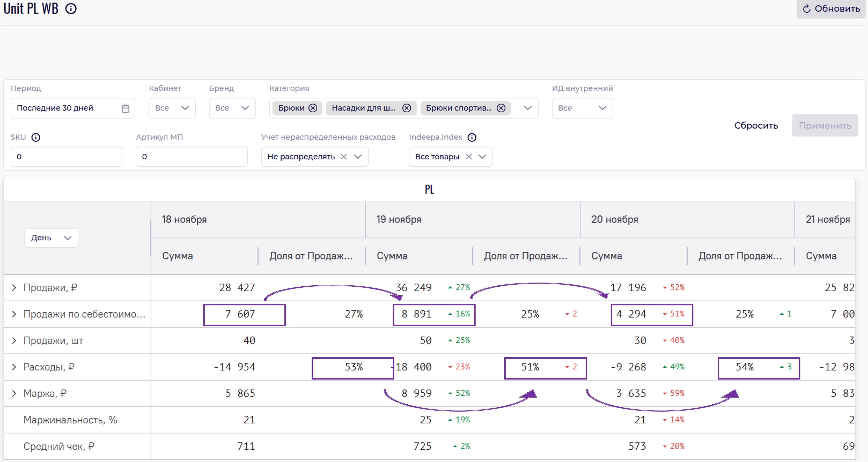Clear the Не распределять selection

[343, 157]
